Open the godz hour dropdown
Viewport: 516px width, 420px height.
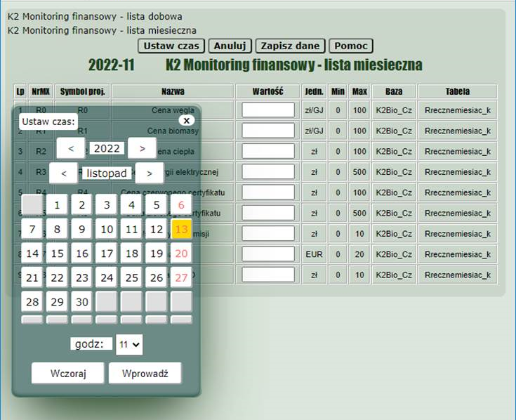[129, 344]
